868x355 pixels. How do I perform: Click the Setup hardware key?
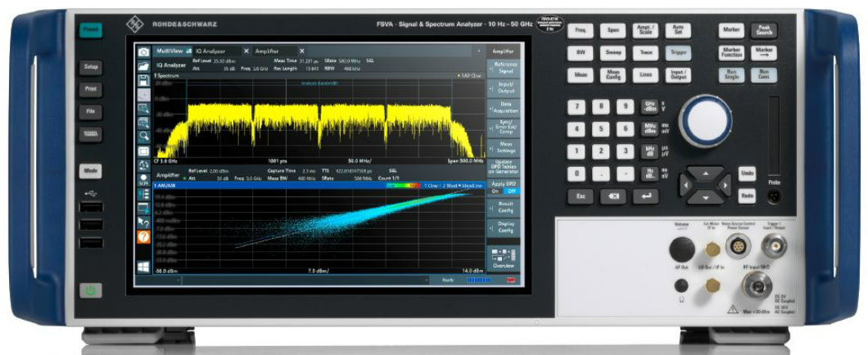click(90, 67)
